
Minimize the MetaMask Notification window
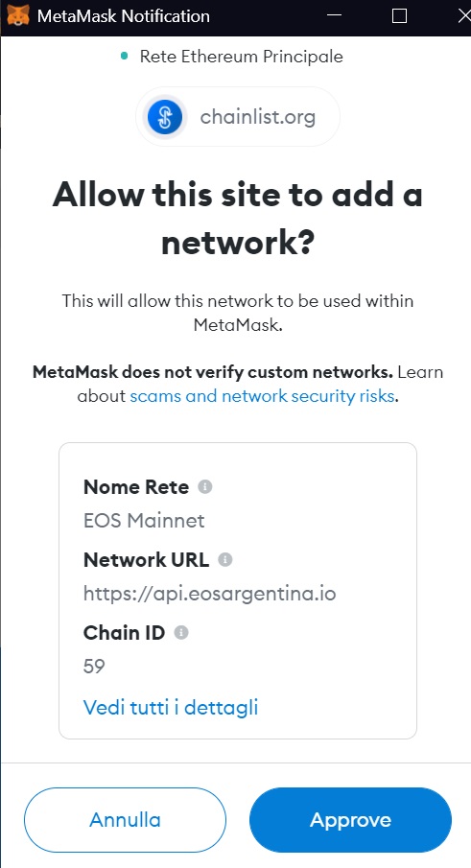click(x=334, y=15)
